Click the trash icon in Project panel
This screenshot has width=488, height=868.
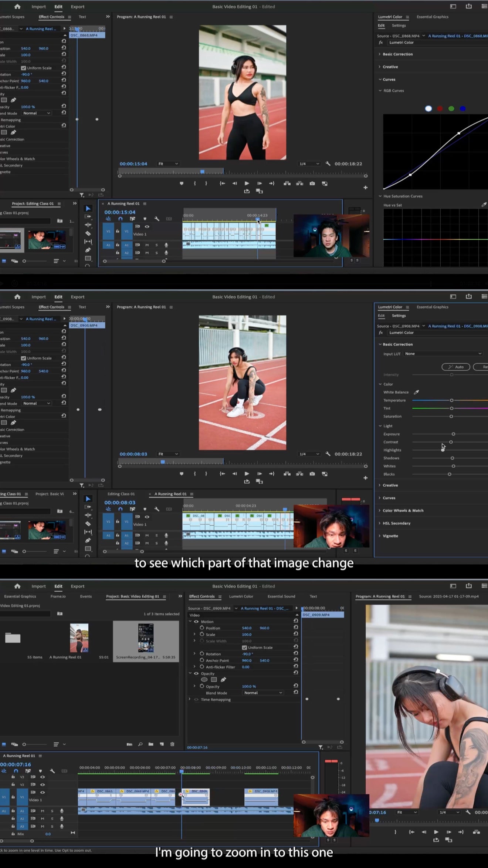pyautogui.click(x=172, y=744)
